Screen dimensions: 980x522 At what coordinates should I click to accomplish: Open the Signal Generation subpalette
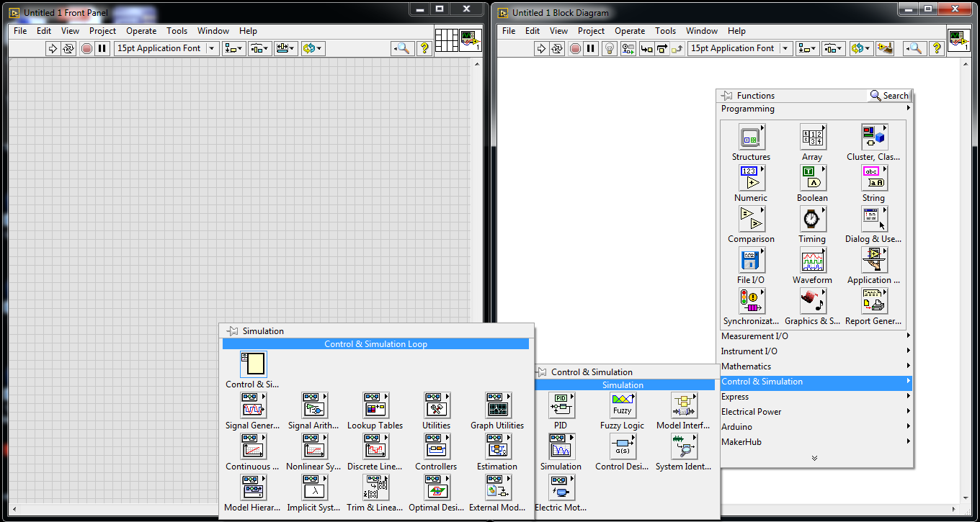point(253,406)
